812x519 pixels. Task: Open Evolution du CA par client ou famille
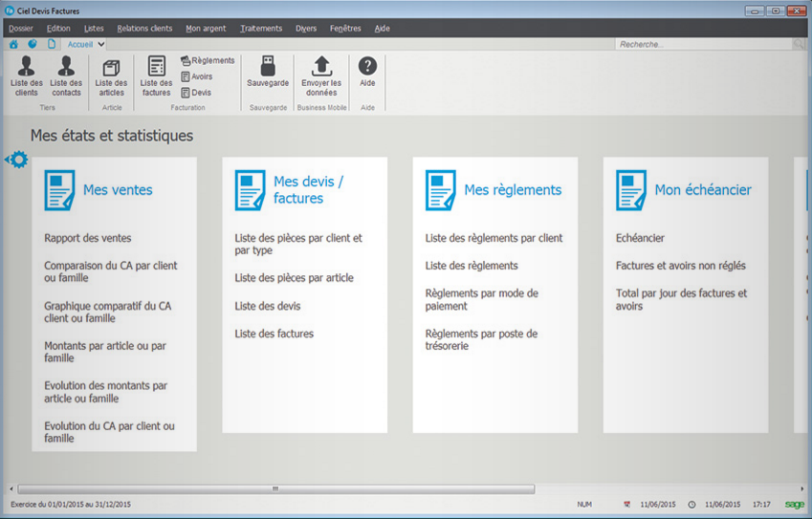tap(109, 432)
